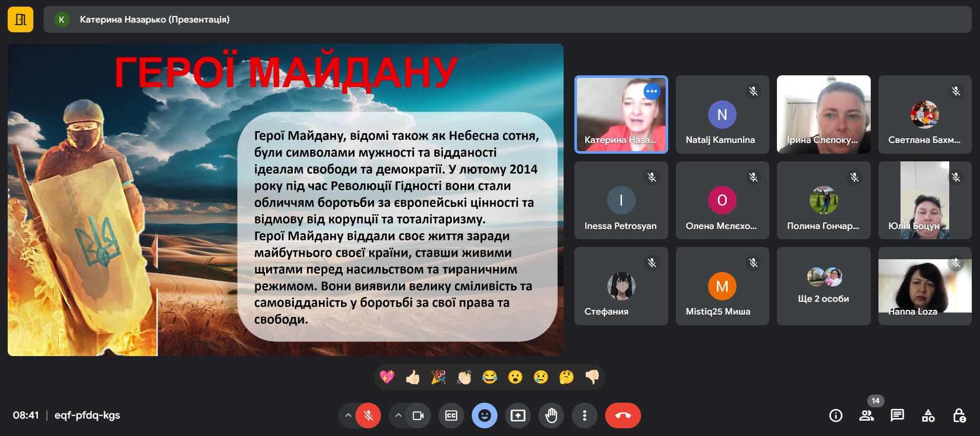The image size is (980, 436).
Task: Raise hand in the meeting
Action: (x=551, y=416)
